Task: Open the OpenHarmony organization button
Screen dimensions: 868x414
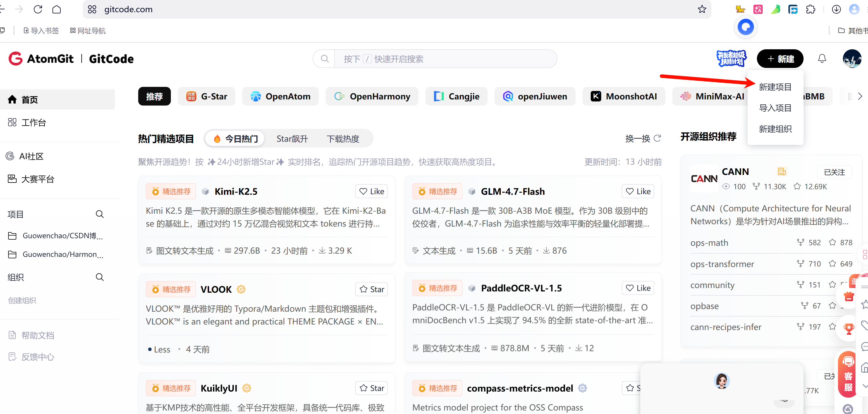Action: click(x=372, y=96)
